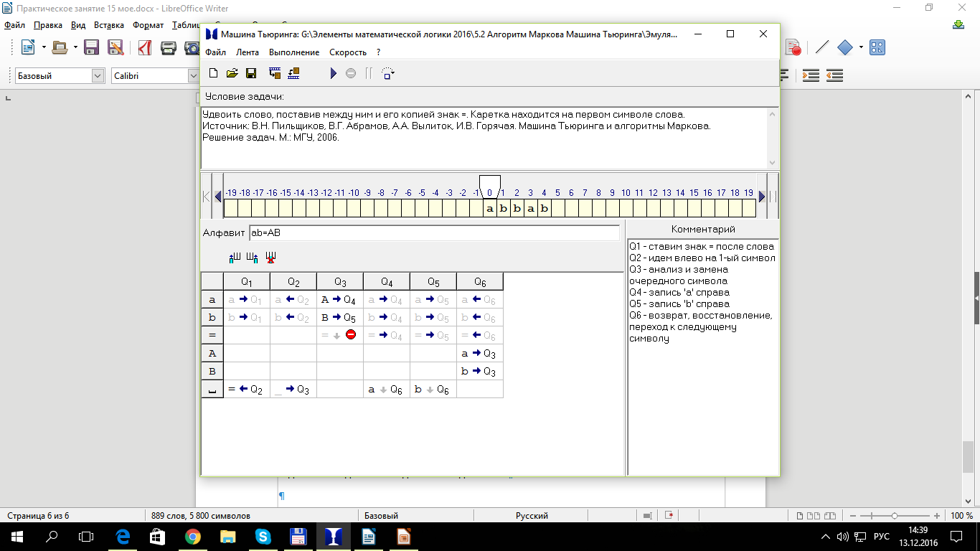Jump to the tape's far left end
980x551 pixels.
point(207,197)
